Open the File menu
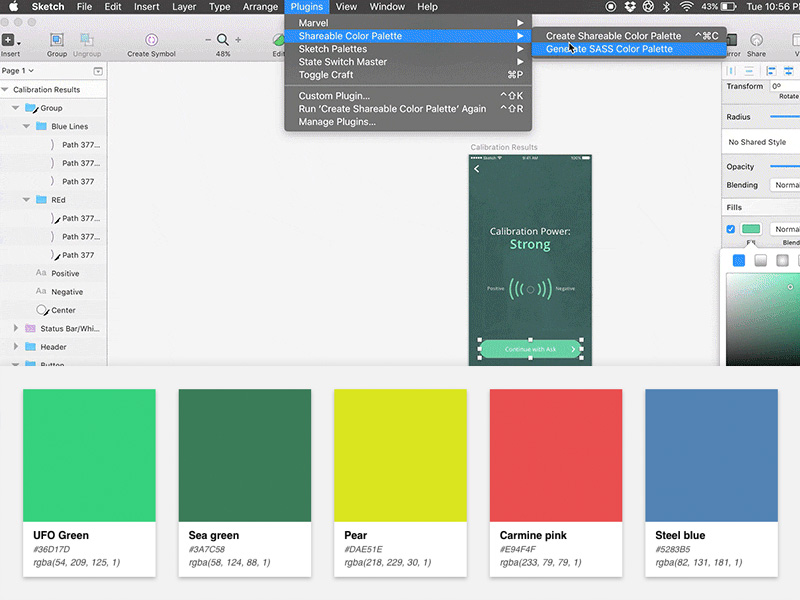This screenshot has width=800, height=600. coord(84,7)
